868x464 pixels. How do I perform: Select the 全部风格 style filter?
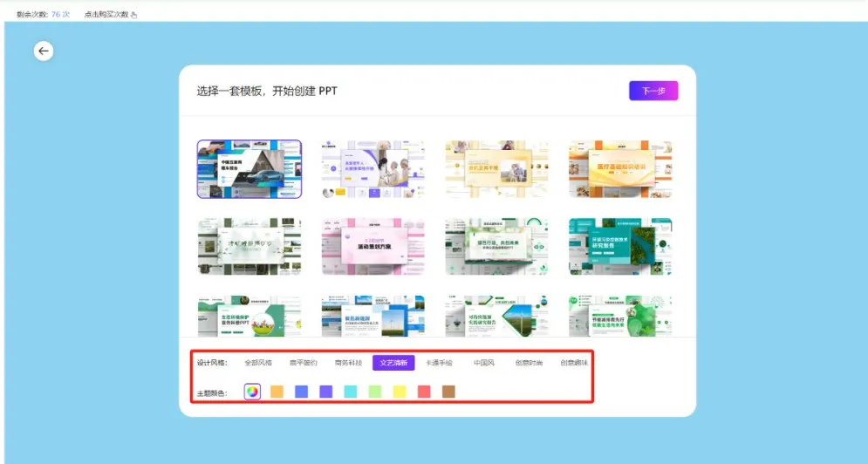pyautogui.click(x=258, y=363)
